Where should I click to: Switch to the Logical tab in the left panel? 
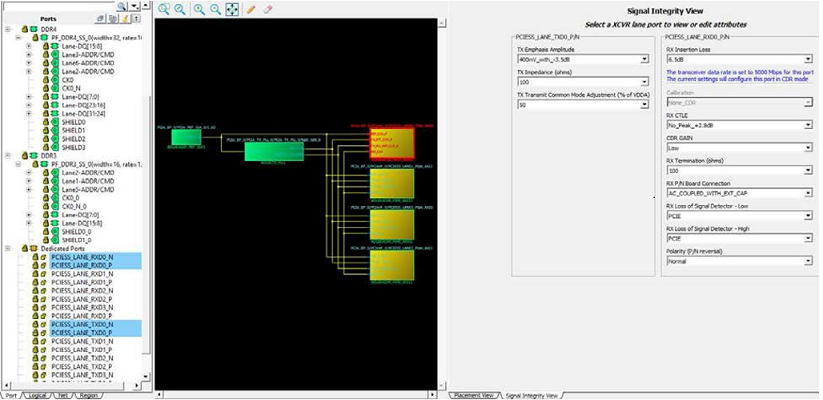point(38,395)
